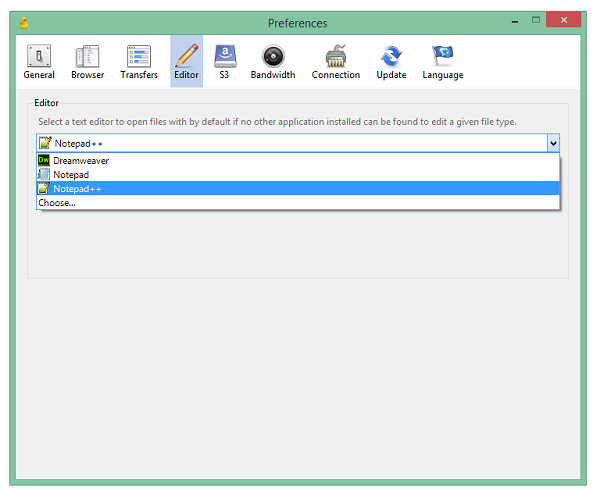Maximize the Preferences window

pyautogui.click(x=536, y=20)
